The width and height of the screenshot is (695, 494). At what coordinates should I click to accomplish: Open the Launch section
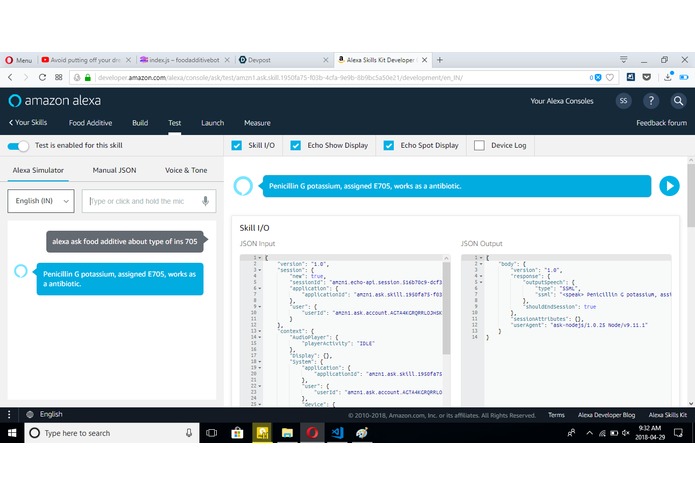point(212,123)
